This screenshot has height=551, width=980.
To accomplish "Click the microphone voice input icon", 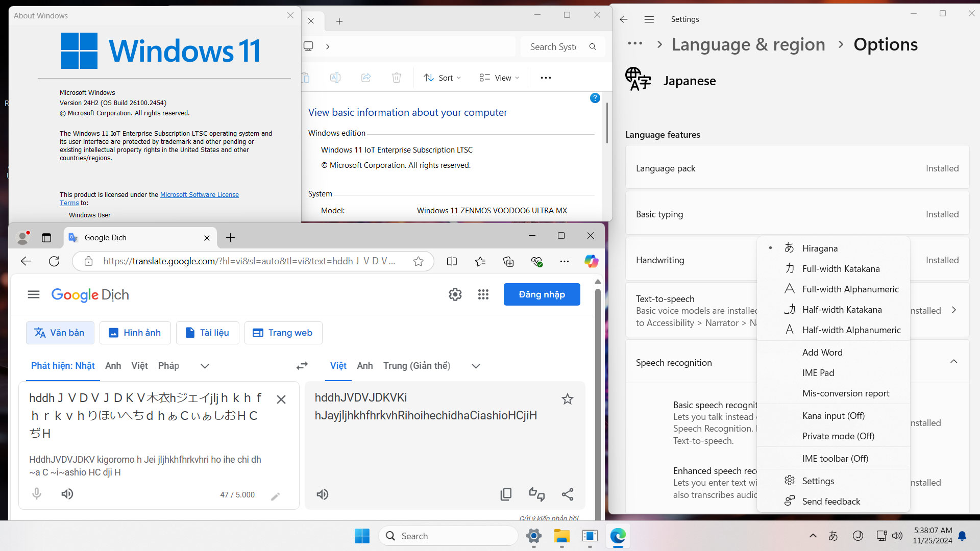I will point(37,494).
